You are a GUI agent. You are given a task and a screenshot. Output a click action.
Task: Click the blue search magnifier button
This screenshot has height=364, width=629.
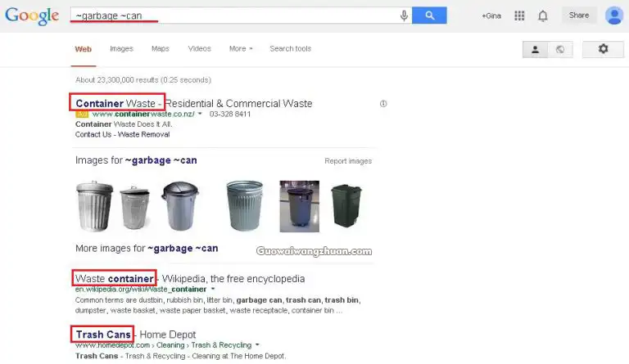(429, 16)
